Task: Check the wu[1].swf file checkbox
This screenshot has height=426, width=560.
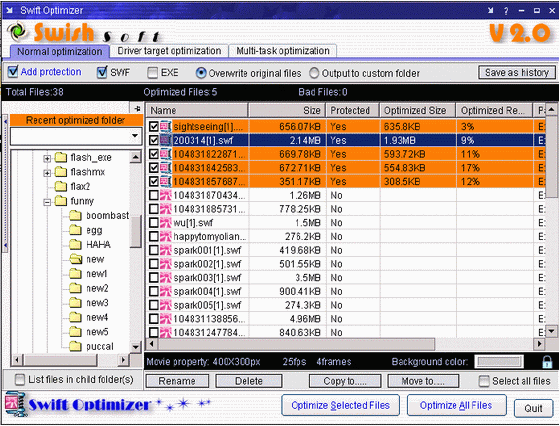Action: (154, 223)
